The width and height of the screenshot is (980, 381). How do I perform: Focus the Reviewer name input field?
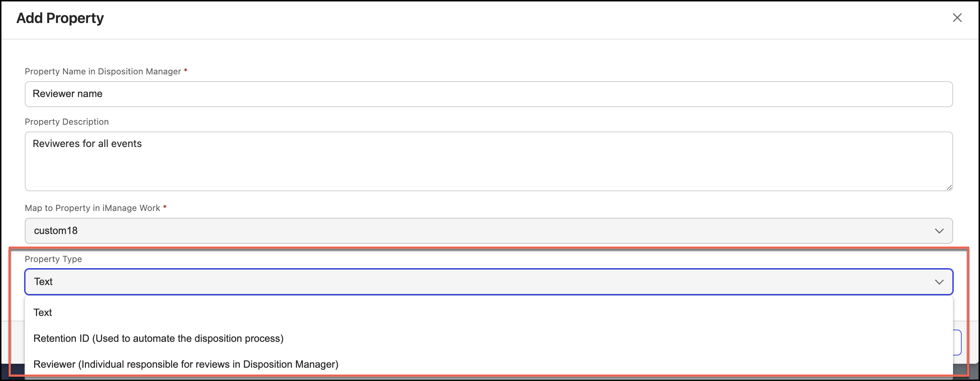[489, 94]
